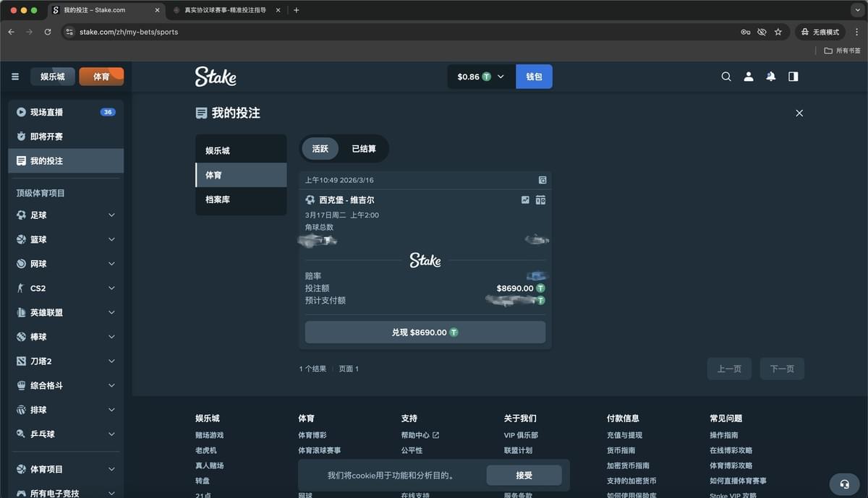This screenshot has height=498, width=868.
Task: Open the Chrome three-dot menu
Action: 857,32
